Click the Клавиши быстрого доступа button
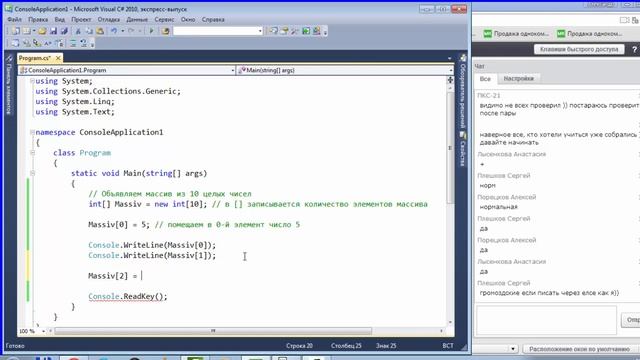 (x=579, y=49)
